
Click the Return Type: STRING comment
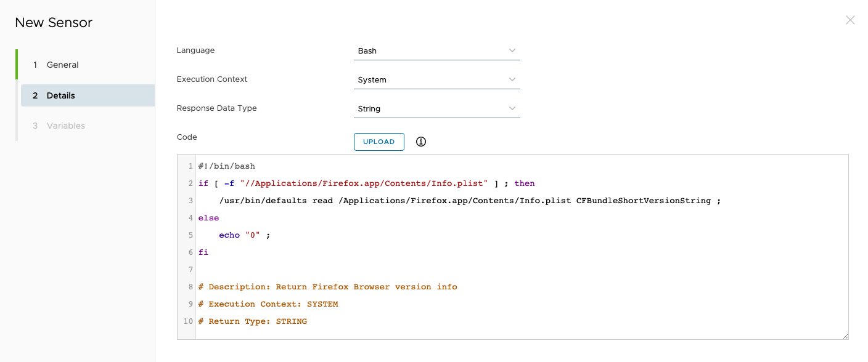pos(252,321)
